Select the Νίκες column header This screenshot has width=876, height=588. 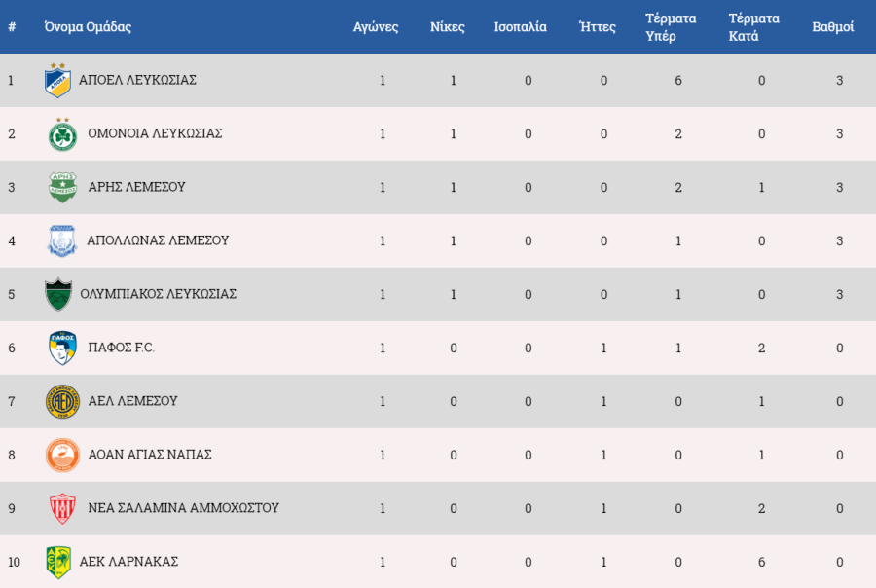(448, 27)
